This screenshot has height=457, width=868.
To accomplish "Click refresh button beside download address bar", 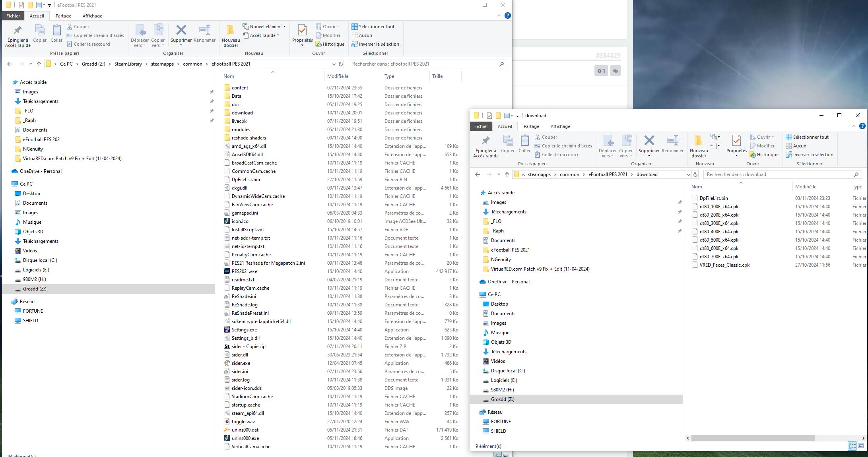I will 695,174.
